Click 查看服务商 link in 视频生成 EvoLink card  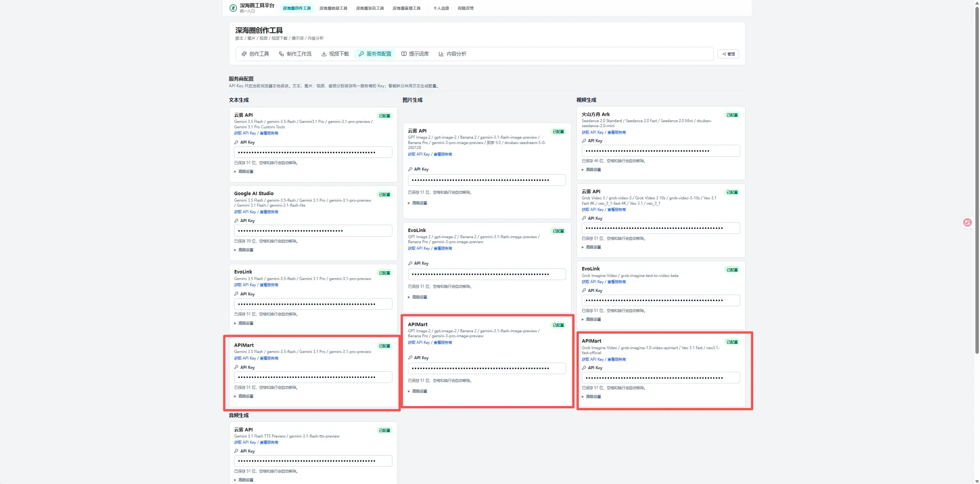[x=616, y=282]
